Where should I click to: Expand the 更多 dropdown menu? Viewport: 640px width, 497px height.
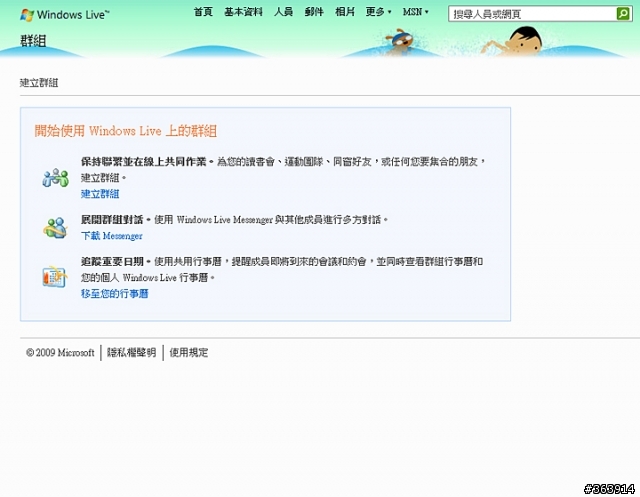[x=378, y=12]
